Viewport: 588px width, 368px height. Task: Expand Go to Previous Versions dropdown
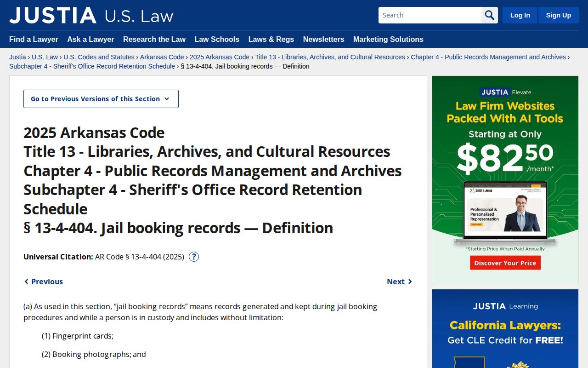(x=101, y=99)
